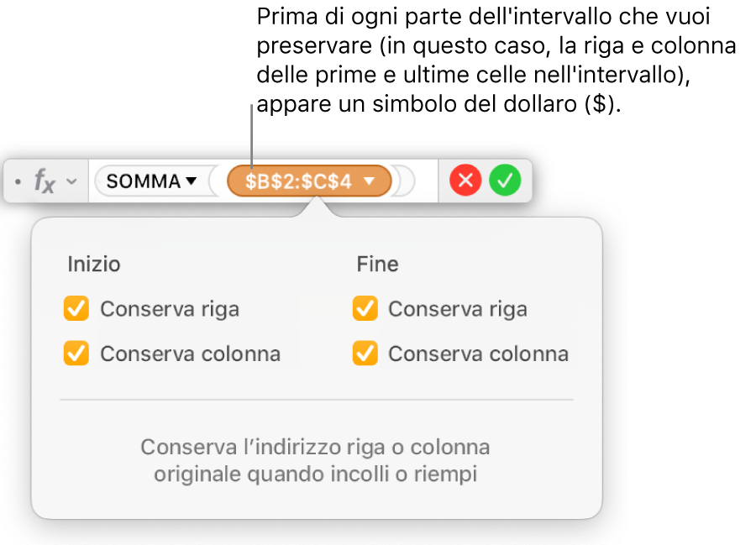Screen dimensions: 756x545
Task: Click the Fine section heading
Action: [x=377, y=265]
